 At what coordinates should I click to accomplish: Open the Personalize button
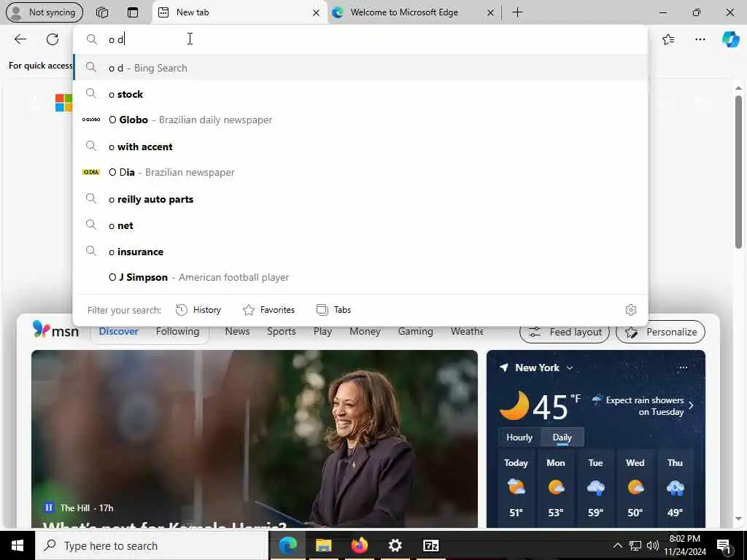point(660,332)
